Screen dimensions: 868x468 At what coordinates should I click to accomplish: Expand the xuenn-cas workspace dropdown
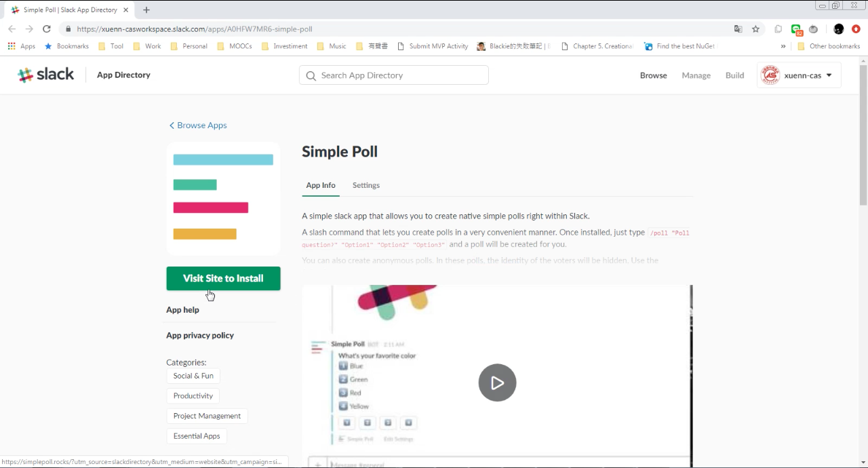[x=799, y=75]
